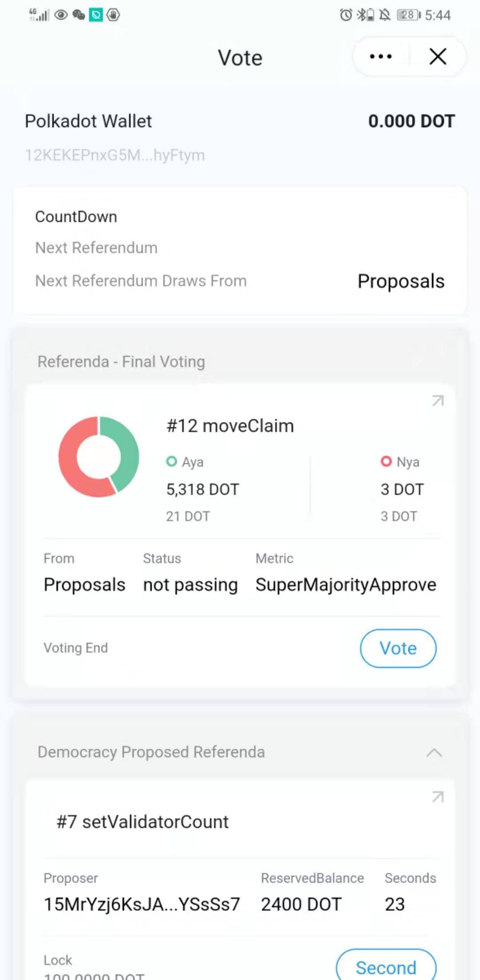Open moveClaim referendum details arrow icon

438,401
